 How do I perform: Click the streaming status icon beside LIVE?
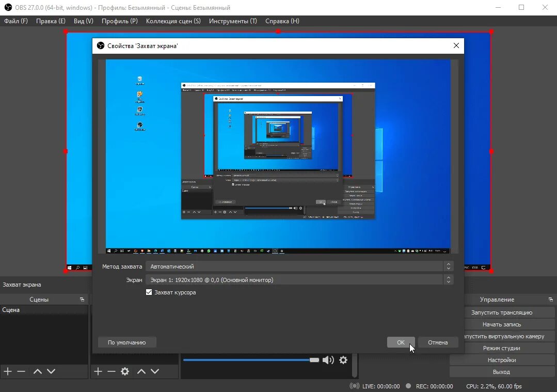354,386
